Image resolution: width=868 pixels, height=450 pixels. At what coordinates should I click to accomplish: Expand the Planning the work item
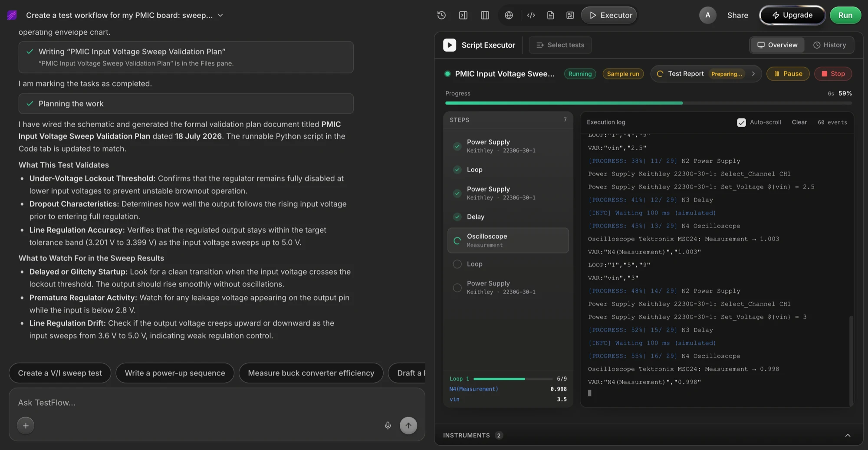click(x=186, y=104)
